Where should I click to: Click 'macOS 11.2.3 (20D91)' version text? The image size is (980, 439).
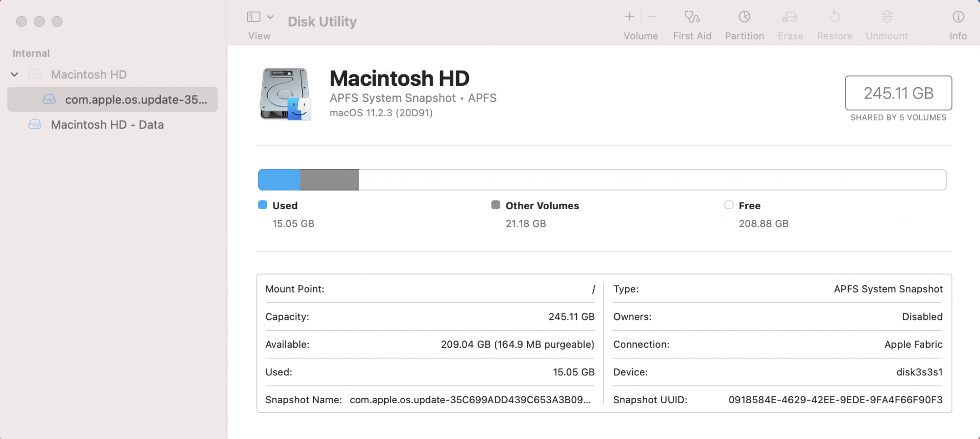(381, 113)
